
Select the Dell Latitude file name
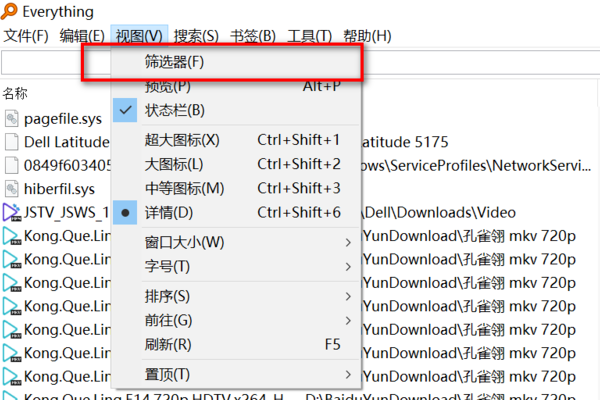click(67, 142)
